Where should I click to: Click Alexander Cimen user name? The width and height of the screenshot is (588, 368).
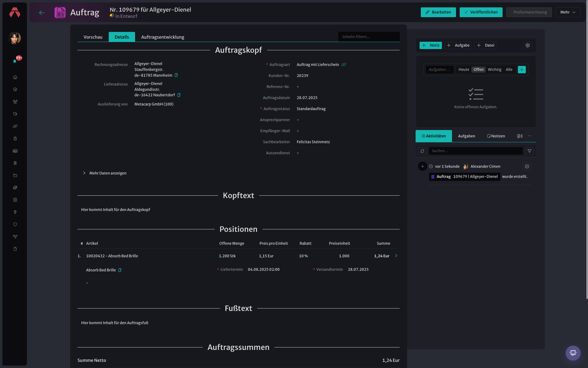pos(485,167)
